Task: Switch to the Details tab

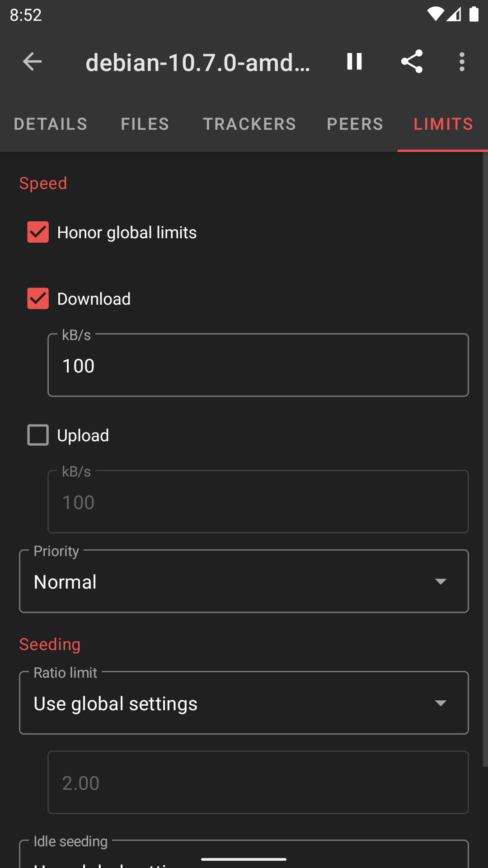Action: click(x=51, y=124)
